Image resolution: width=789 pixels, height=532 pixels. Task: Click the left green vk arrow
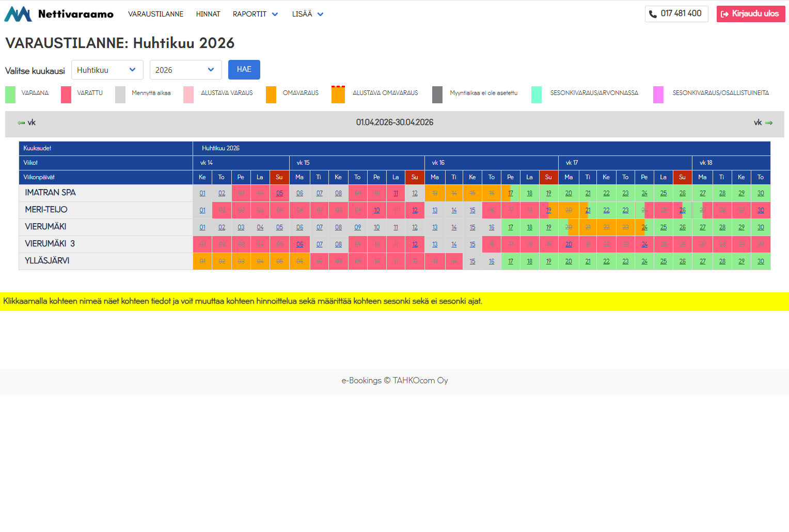point(21,122)
